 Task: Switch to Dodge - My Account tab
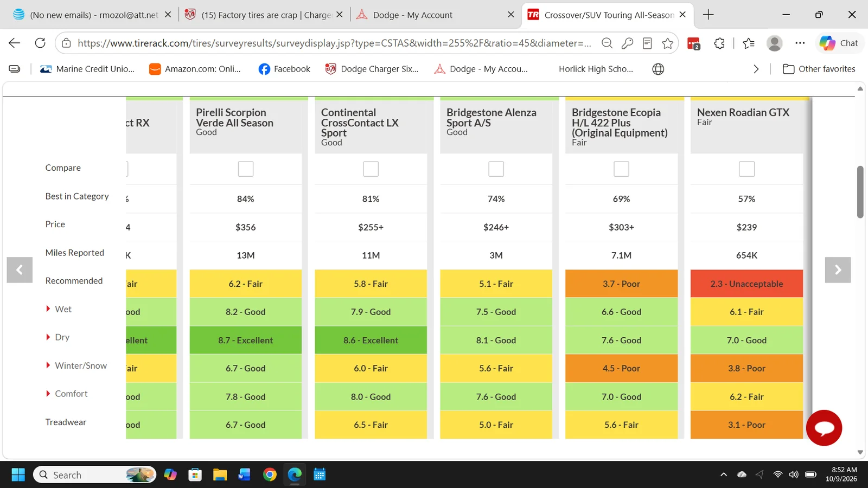[x=435, y=15]
